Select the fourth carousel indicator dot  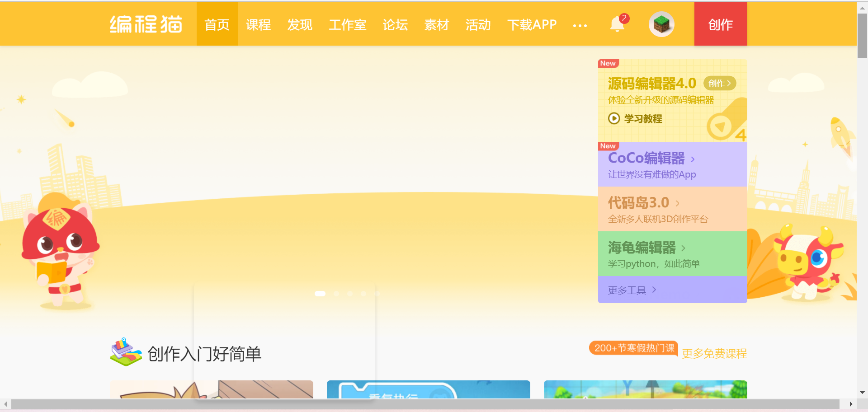363,294
